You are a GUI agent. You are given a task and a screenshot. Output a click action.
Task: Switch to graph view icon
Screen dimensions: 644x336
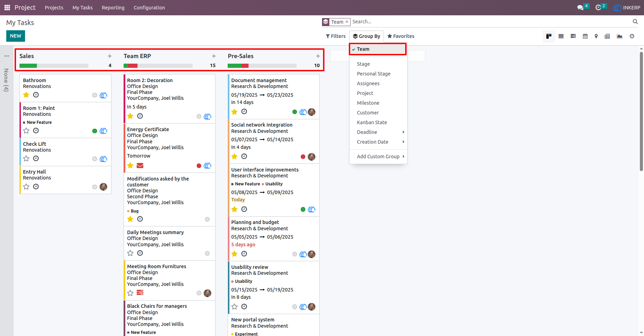tap(619, 36)
